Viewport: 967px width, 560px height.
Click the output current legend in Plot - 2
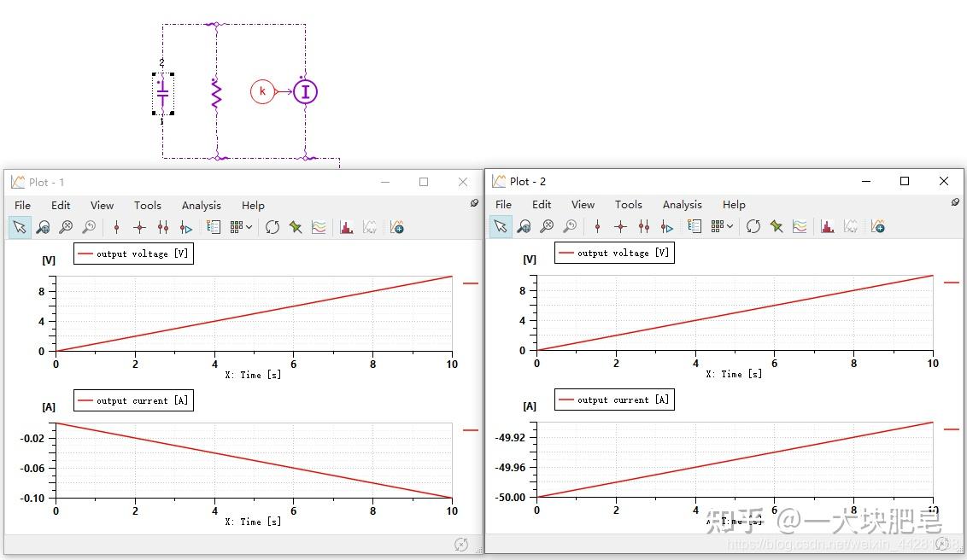[614, 400]
